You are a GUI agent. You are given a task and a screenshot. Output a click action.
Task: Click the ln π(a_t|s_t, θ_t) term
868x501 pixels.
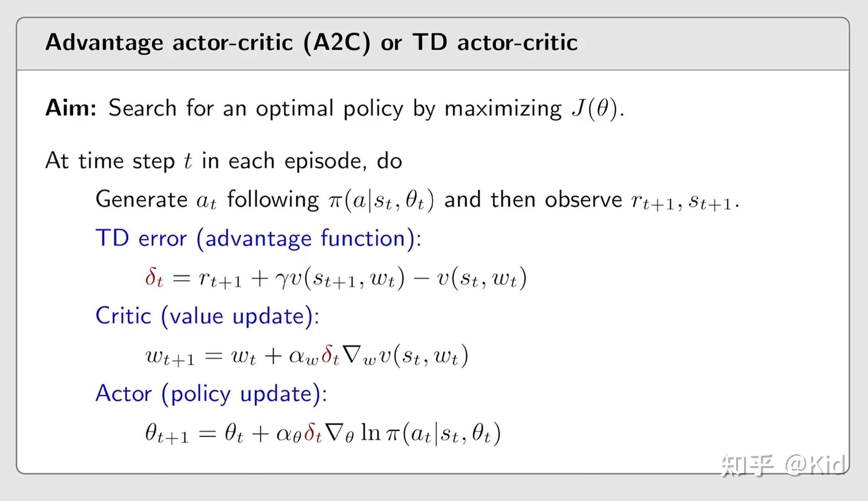[x=431, y=433]
